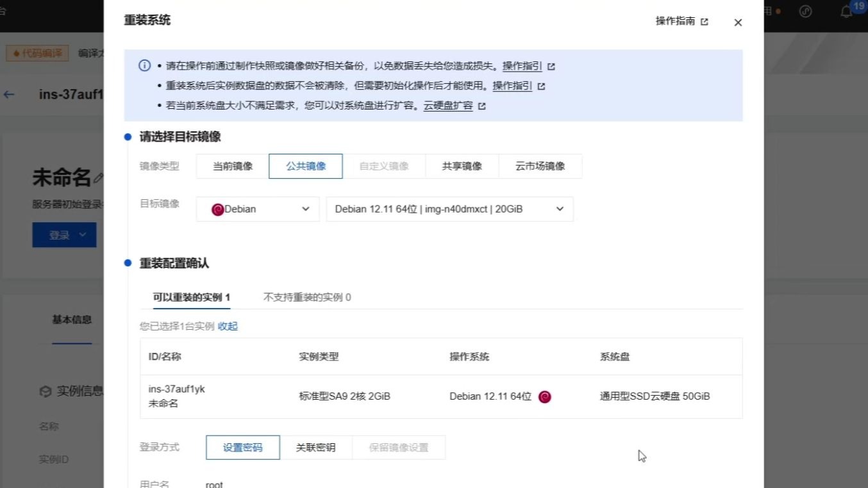Image resolution: width=868 pixels, height=488 pixels.
Task: Click the ID/名称 column header
Action: click(165, 357)
